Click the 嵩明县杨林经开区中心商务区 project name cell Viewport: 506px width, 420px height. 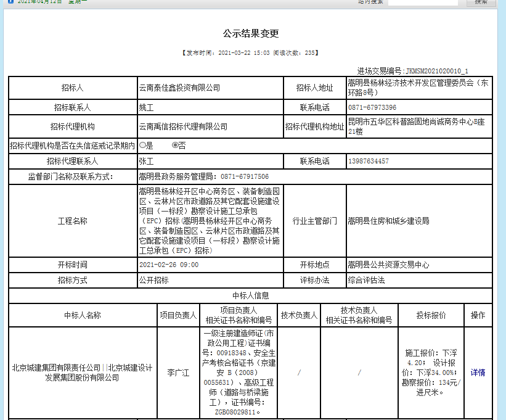pos(210,221)
